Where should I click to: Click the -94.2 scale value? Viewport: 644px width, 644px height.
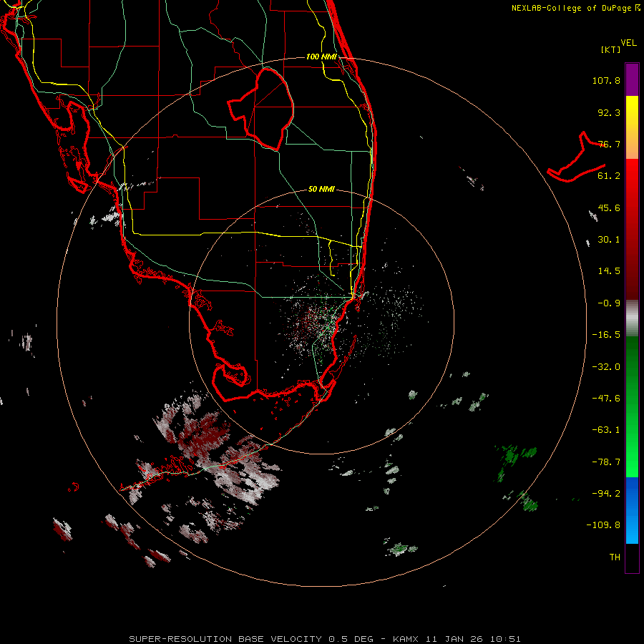(606, 493)
